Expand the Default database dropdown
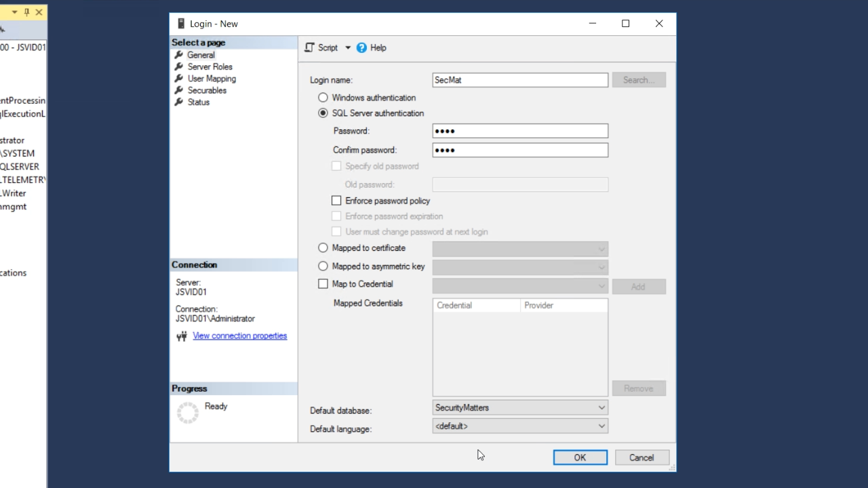The height and width of the screenshot is (488, 868). (601, 407)
